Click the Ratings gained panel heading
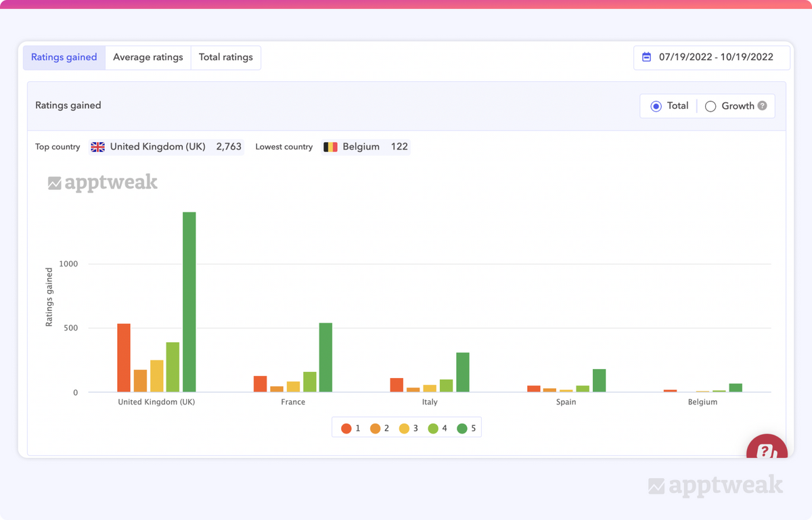 pos(68,105)
